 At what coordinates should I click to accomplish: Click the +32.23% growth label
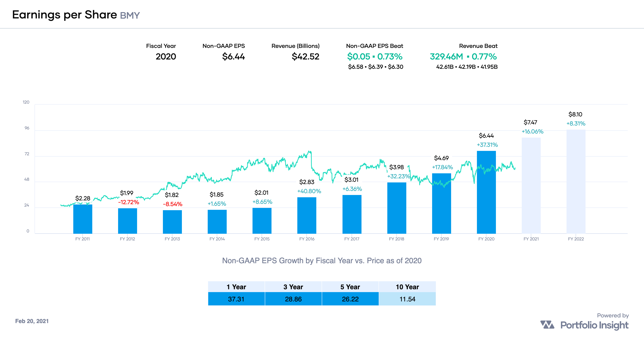[399, 176]
